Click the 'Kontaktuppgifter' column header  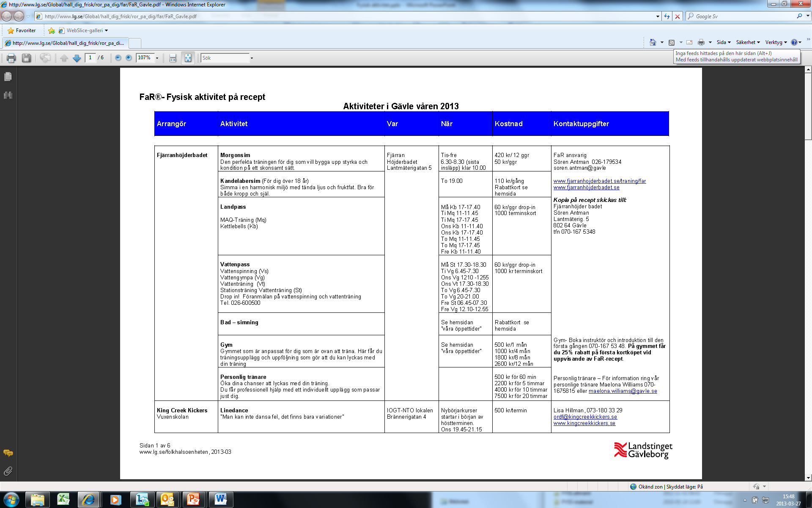[x=581, y=124]
